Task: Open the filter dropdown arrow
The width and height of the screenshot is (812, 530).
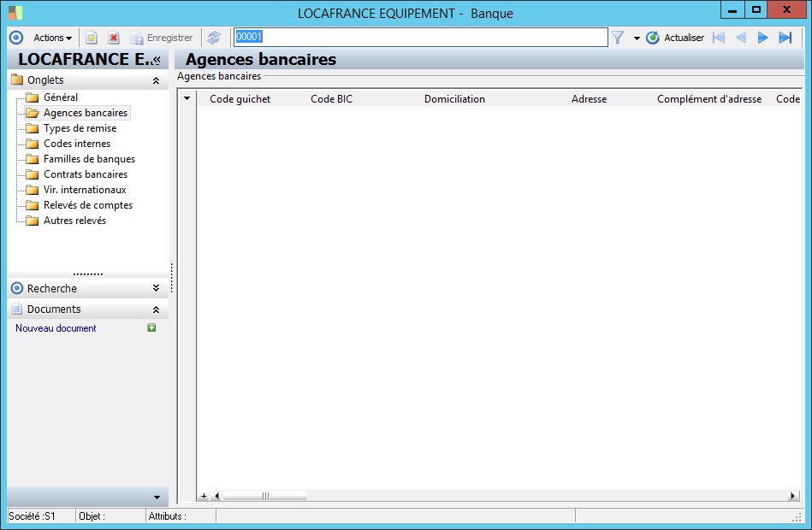Action: (x=637, y=38)
